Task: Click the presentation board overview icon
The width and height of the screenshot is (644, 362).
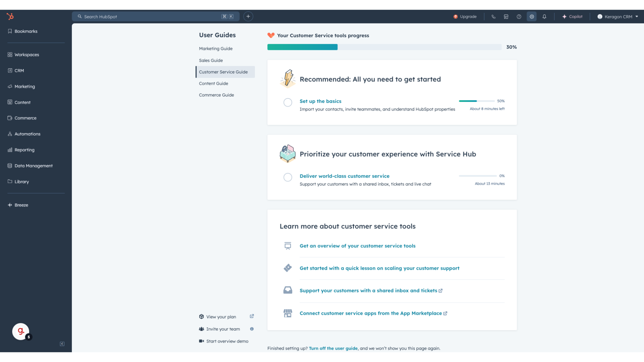Action: point(288,246)
